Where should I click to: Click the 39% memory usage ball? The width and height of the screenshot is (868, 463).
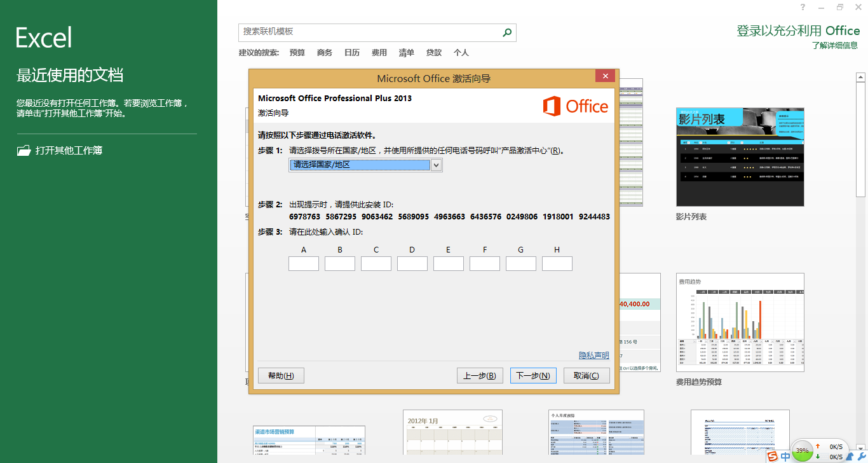coord(802,450)
